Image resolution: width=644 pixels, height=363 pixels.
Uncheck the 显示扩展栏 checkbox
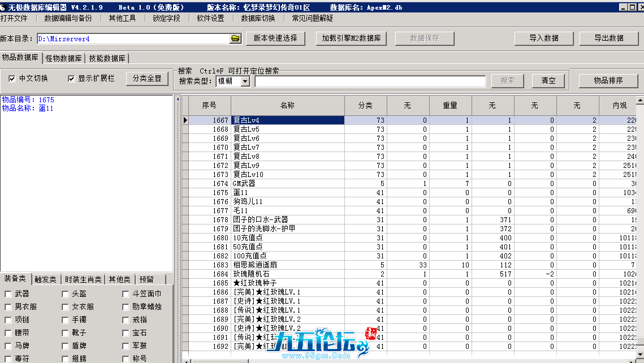coord(71,79)
